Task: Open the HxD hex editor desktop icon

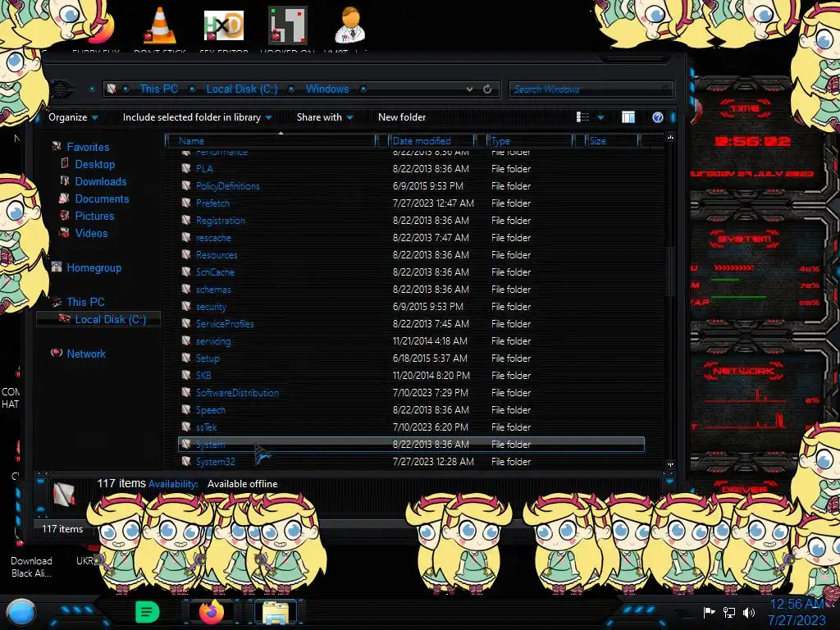Action: (x=224, y=25)
